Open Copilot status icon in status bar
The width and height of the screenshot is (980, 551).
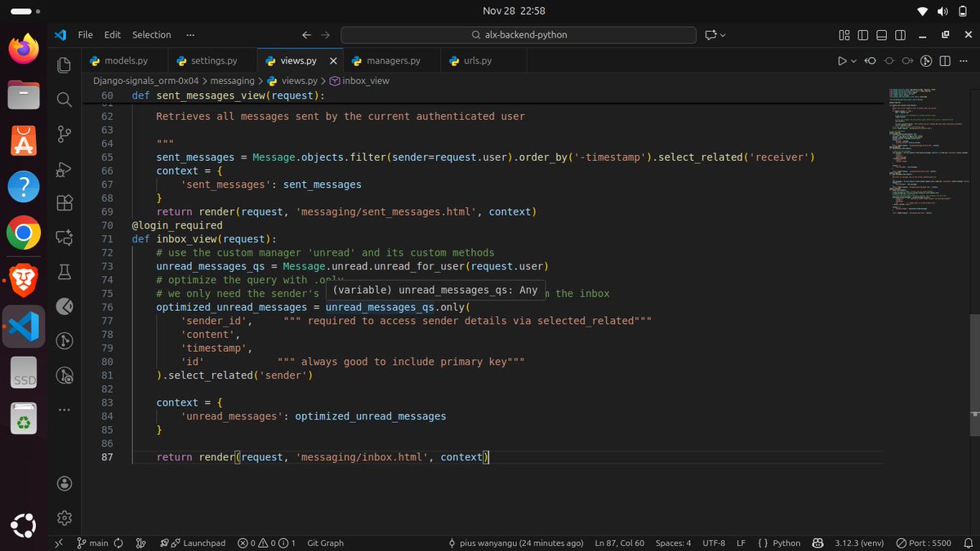[x=817, y=543]
